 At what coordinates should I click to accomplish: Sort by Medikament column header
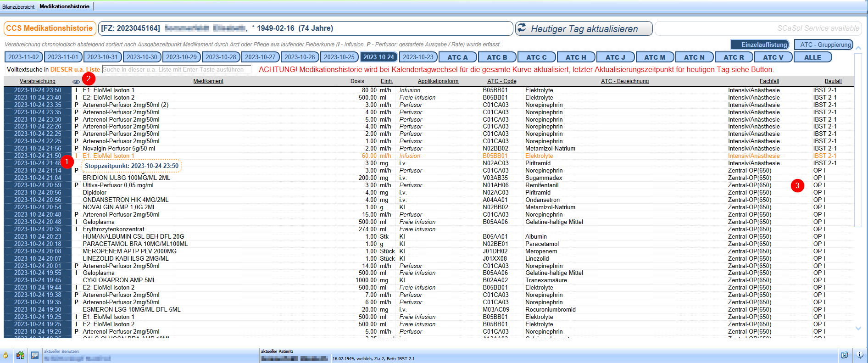(208, 81)
